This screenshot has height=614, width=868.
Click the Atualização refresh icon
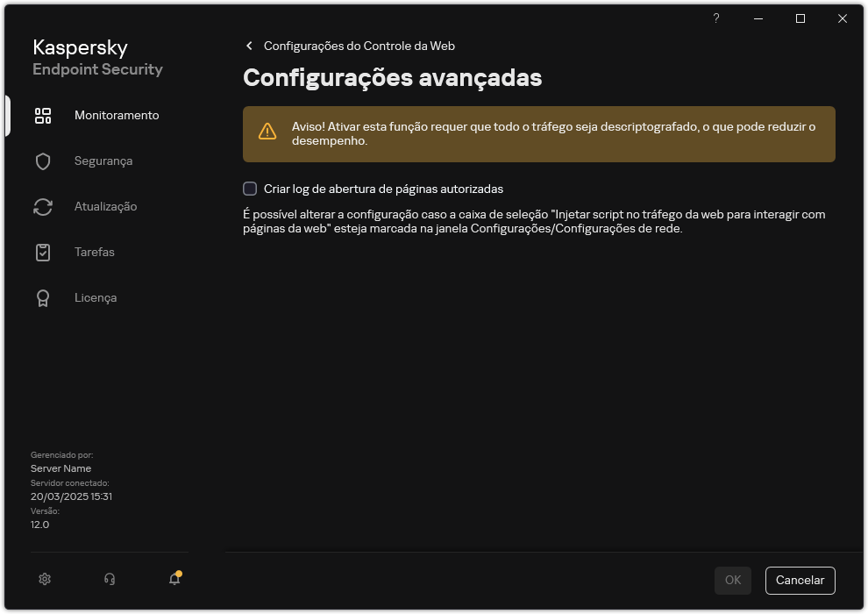click(x=43, y=206)
